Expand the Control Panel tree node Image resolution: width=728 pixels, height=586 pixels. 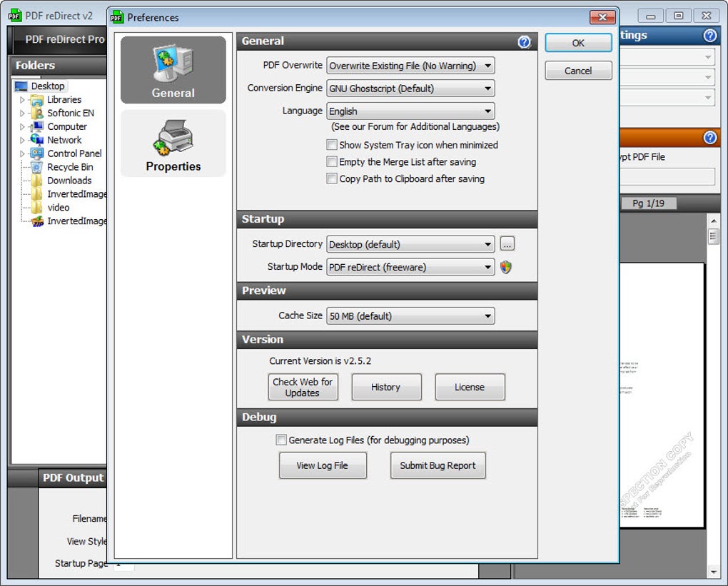22,153
